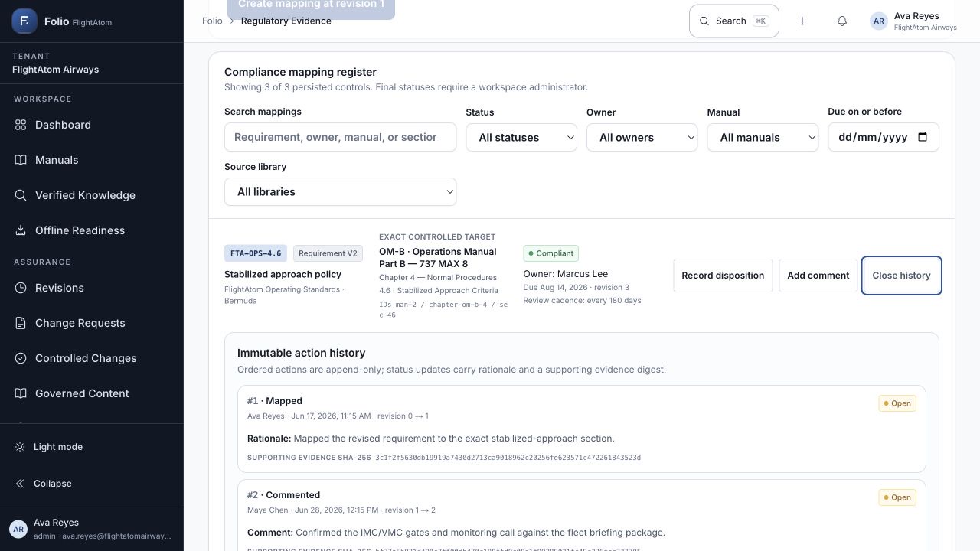The height and width of the screenshot is (551, 980).
Task: Click the plus icon in the header
Action: 802,21
